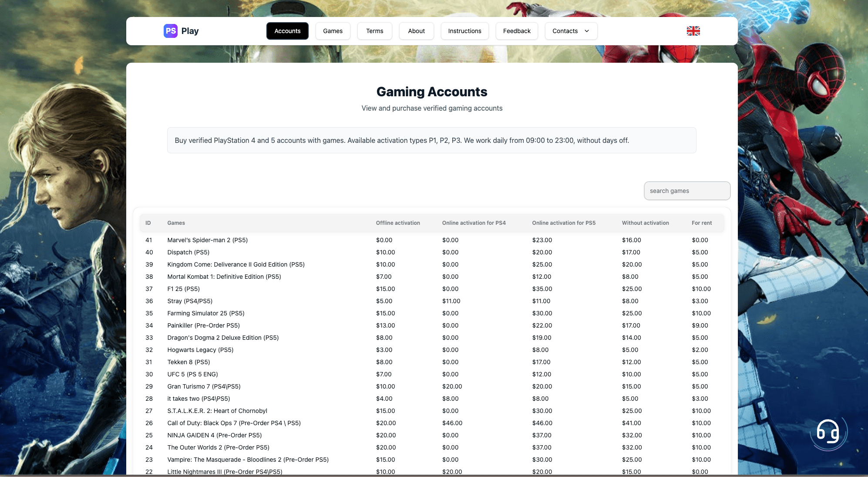Image resolution: width=868 pixels, height=477 pixels.
Task: Expand the Contacts dropdown chevron
Action: point(587,31)
